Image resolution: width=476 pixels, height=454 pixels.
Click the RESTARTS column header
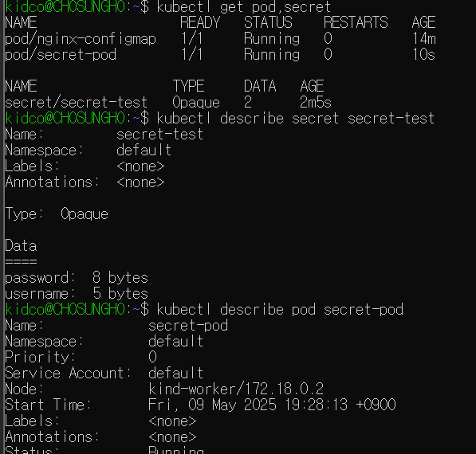click(356, 22)
